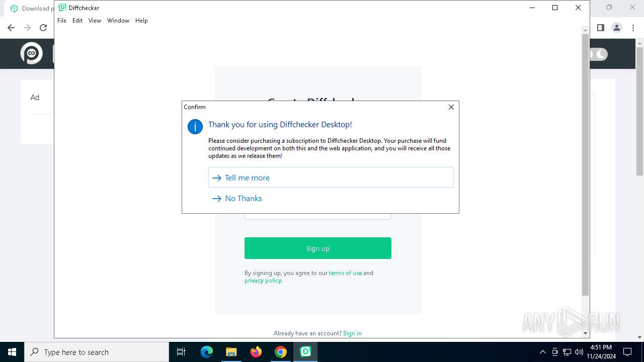Open the privacy policy link
Viewport: 644px width, 362px height.
pos(263,281)
